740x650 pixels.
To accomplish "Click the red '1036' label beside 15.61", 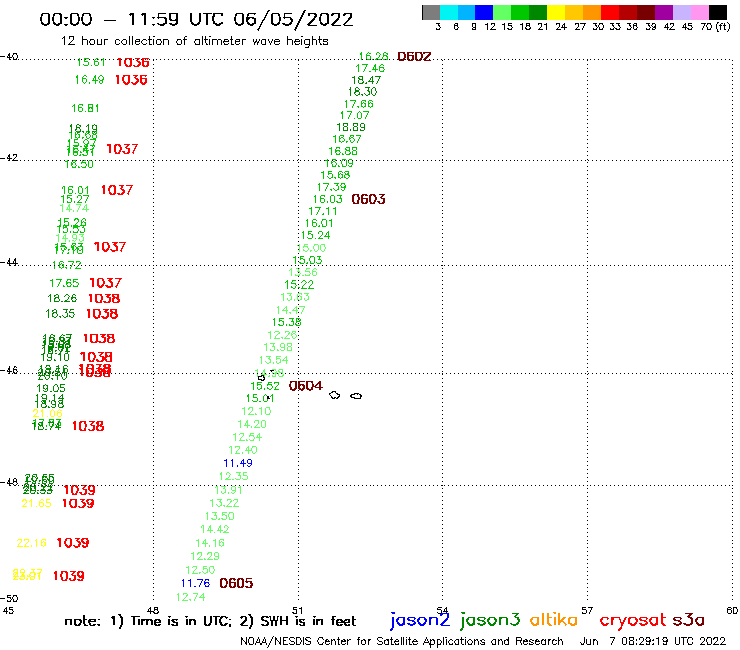I will 133,62.
